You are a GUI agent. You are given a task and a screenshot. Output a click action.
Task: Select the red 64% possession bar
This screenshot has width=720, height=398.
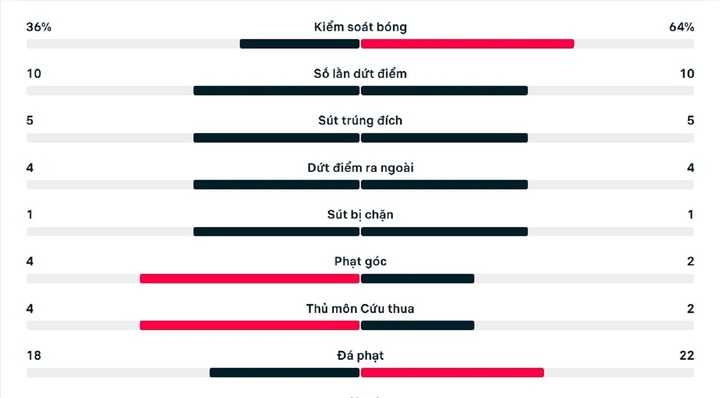pos(467,44)
